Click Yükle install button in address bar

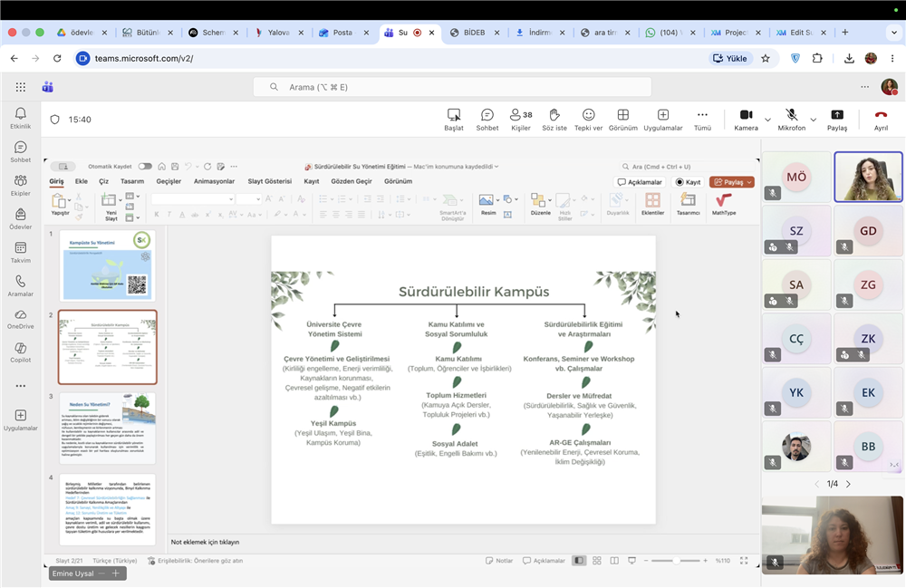(x=730, y=58)
